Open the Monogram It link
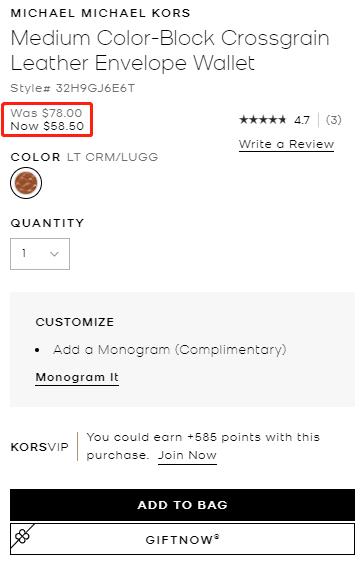 coord(77,377)
